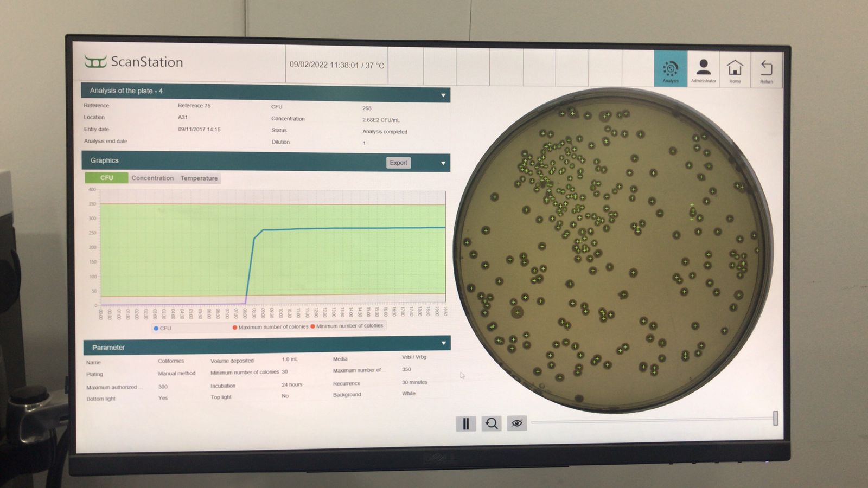The height and width of the screenshot is (488, 868).
Task: Click the ScanStation logo
Action: [x=134, y=62]
